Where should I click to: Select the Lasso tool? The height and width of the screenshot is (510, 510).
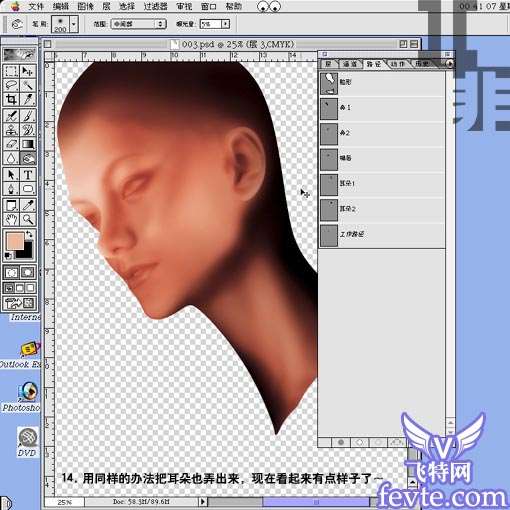pyautogui.click(x=11, y=85)
